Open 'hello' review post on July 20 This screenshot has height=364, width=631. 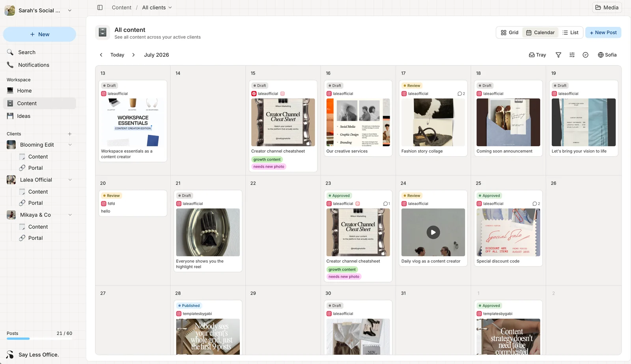point(133,203)
